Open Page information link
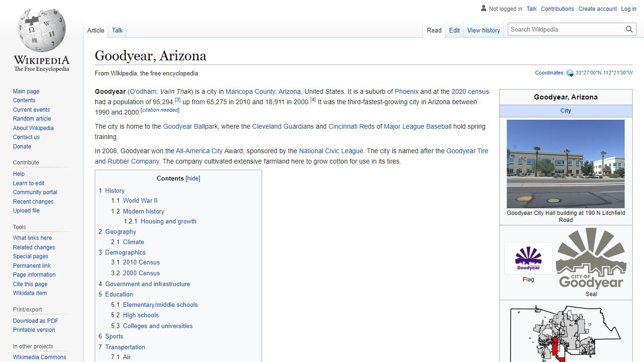 (34, 275)
